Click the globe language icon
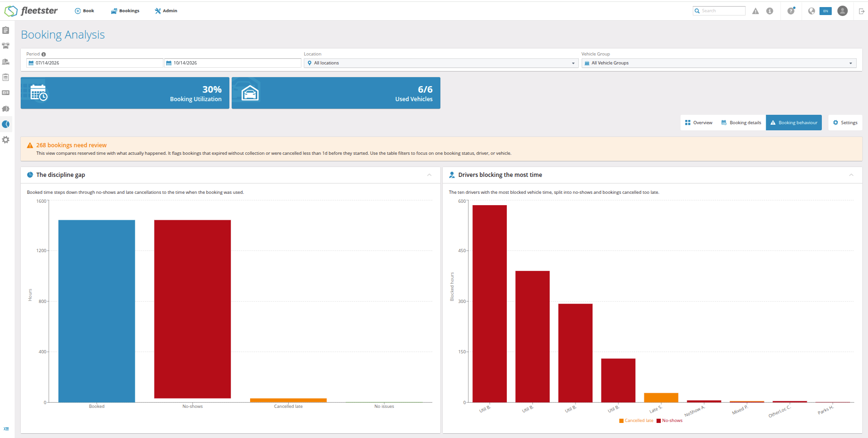 click(811, 11)
